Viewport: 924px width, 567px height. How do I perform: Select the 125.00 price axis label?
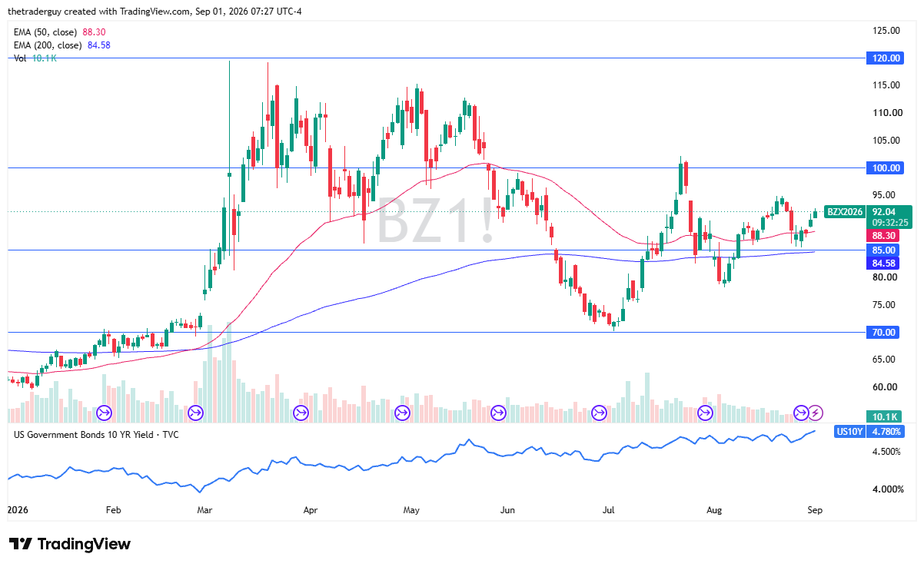tap(887, 31)
